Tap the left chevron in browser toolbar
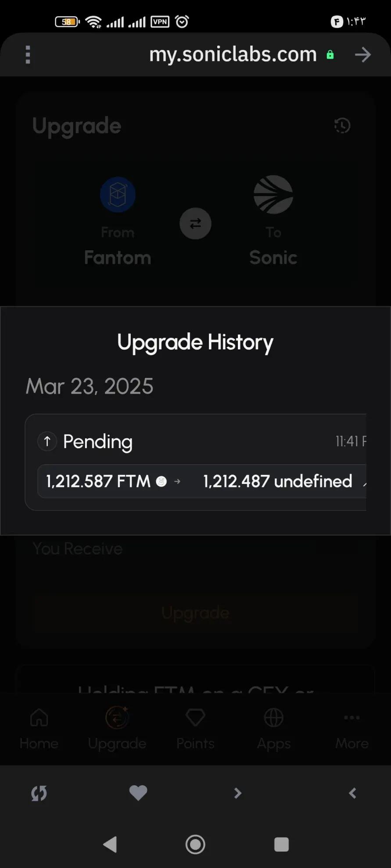 click(352, 793)
